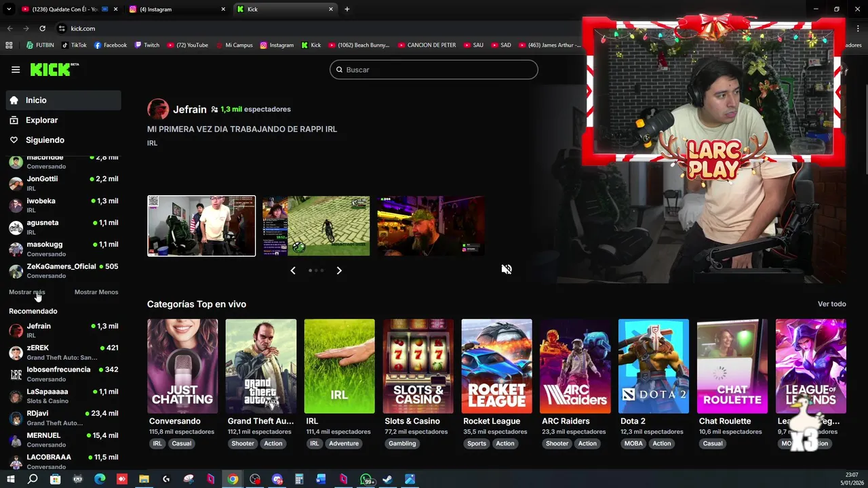Image resolution: width=868 pixels, height=488 pixels.
Task: Open the Just Chatting category card
Action: 182,366
